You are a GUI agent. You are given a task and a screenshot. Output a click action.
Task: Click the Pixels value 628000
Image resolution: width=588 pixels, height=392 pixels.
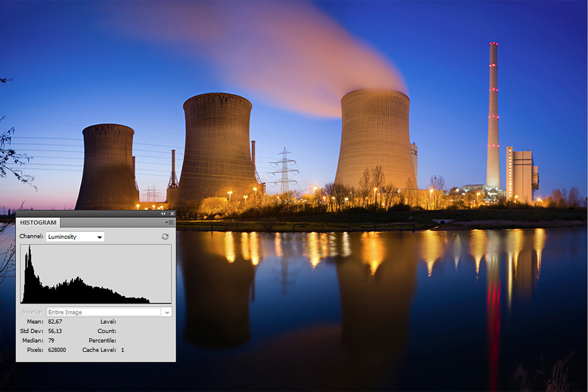(57, 350)
